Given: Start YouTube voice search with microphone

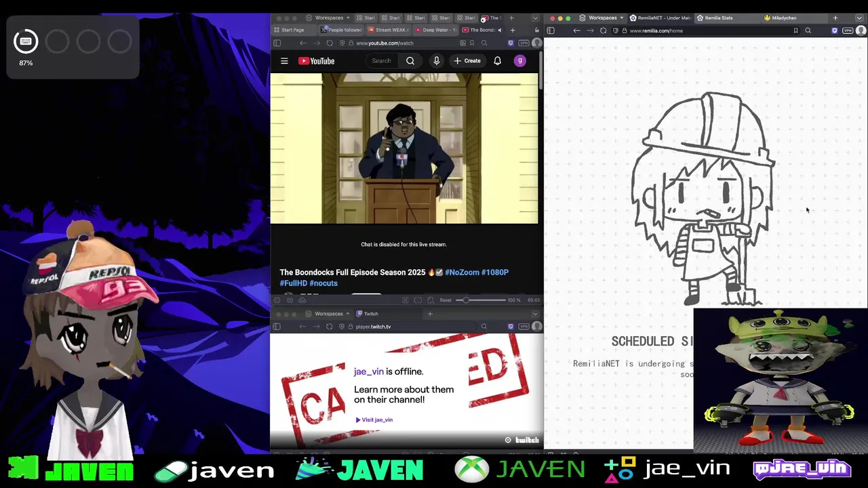Looking at the screenshot, I should coord(437,61).
